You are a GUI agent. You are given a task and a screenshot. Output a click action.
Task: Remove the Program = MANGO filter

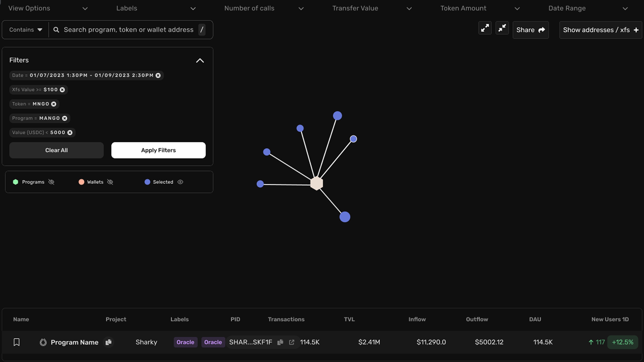[65, 118]
